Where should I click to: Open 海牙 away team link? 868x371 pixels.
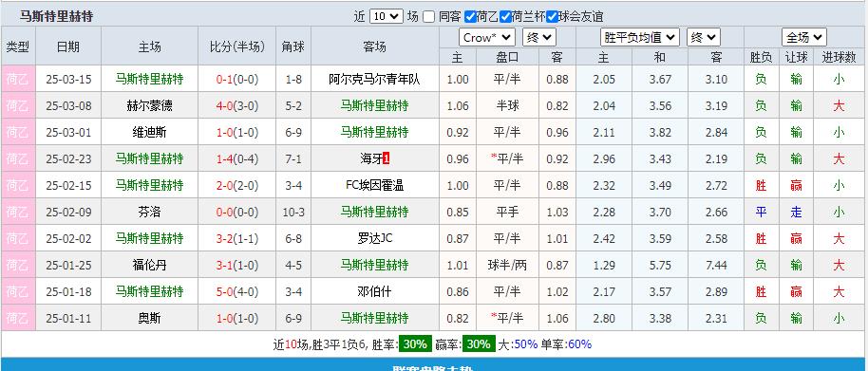tap(371, 158)
